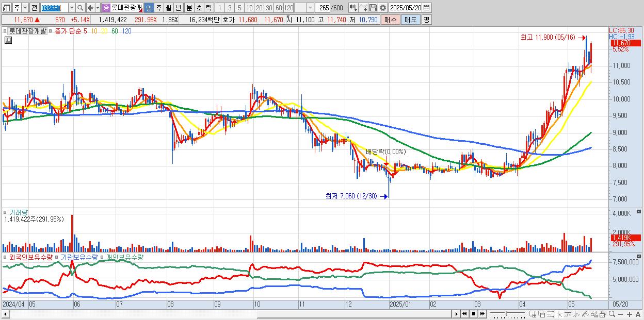Toggle the checkbox beside 롯데관광개발 legend

(x=6, y=31)
